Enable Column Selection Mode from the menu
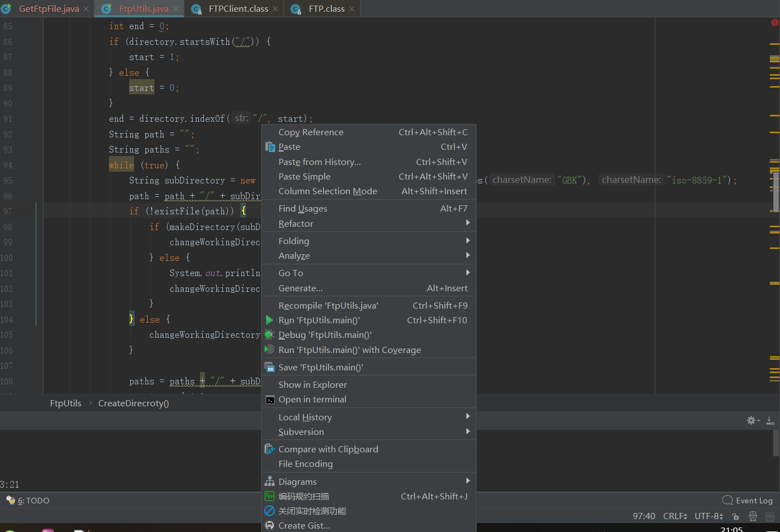This screenshot has width=780, height=532. (x=327, y=191)
